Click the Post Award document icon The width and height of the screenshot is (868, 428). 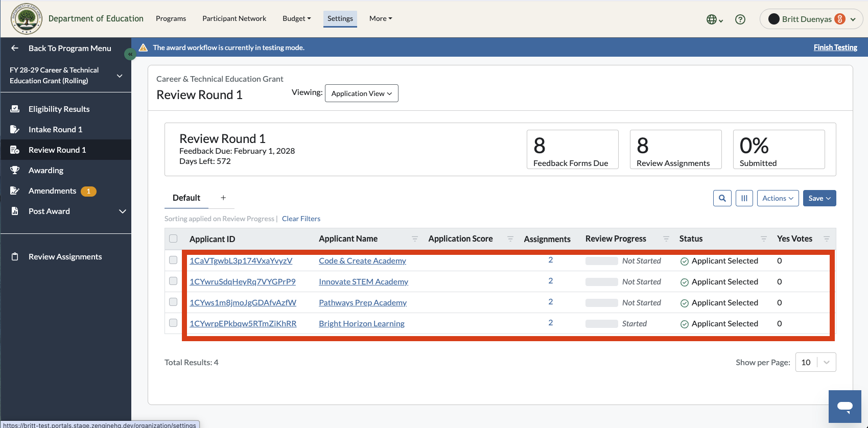(15, 211)
